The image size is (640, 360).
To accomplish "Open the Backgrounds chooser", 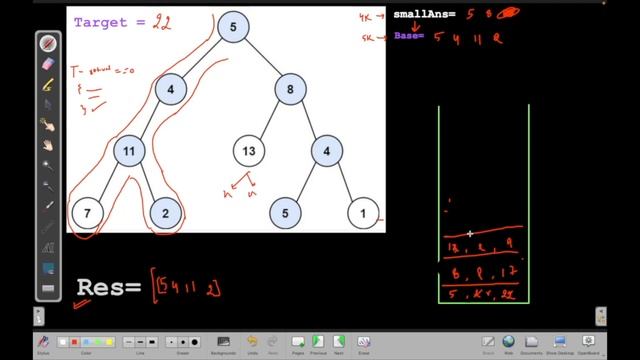I will [223, 344].
